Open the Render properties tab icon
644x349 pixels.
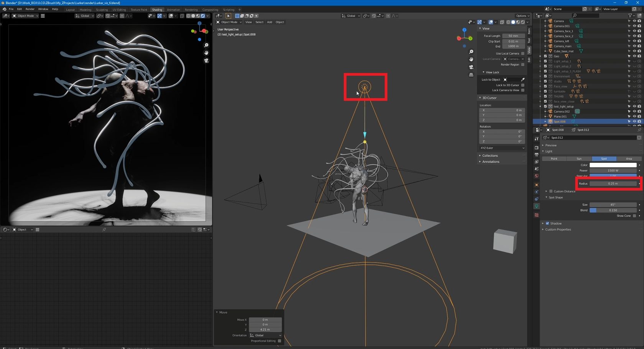537,147
